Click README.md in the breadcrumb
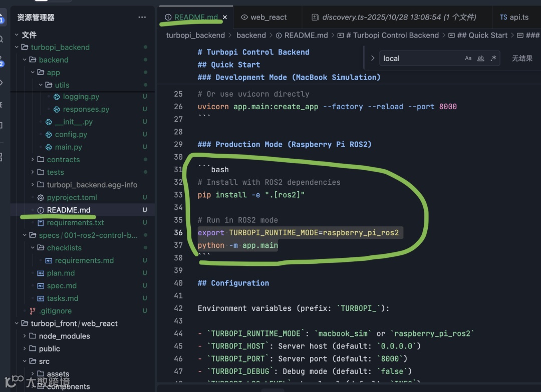The width and height of the screenshot is (541, 392). tap(306, 35)
